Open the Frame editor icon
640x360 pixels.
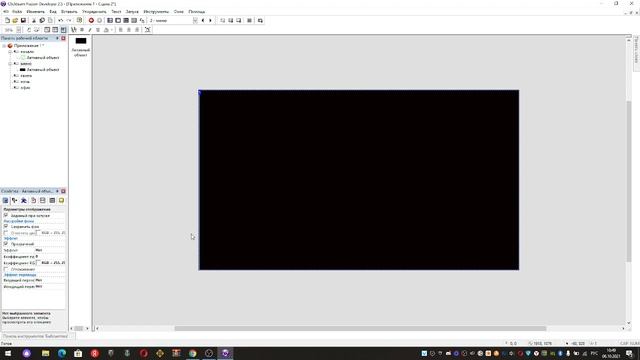118,20
